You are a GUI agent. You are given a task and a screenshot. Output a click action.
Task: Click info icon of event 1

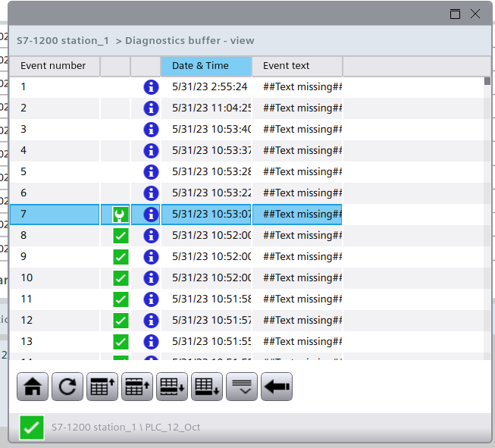pos(151,87)
